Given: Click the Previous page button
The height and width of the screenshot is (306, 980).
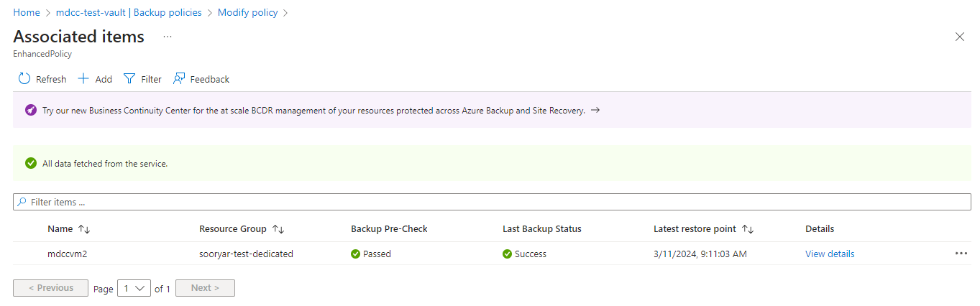Looking at the screenshot, I should pyautogui.click(x=50, y=288).
